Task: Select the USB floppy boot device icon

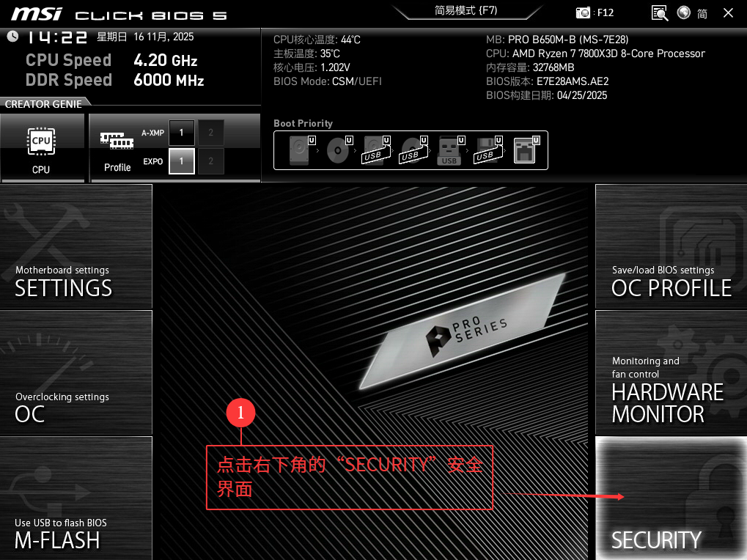Action: [487, 150]
